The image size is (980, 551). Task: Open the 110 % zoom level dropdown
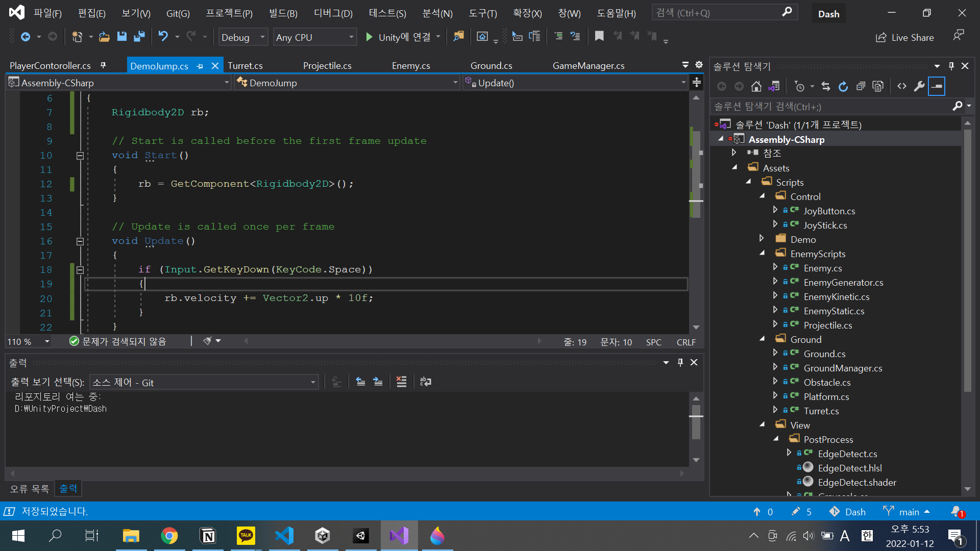(x=29, y=341)
